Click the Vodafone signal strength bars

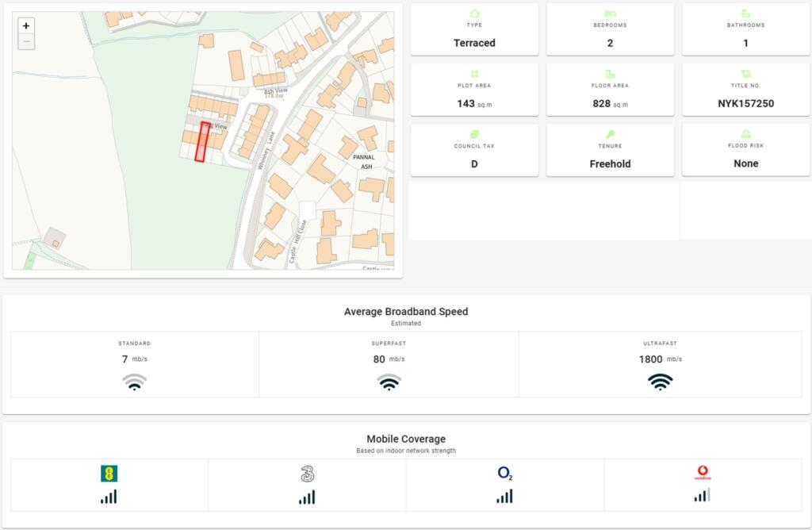[702, 496]
